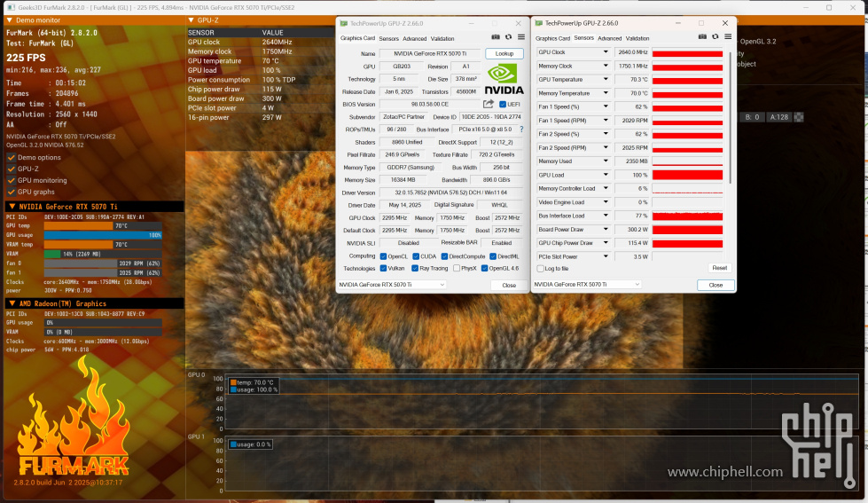Switch to Validation tab in Graphics Card info window
The height and width of the screenshot is (503, 868).
coord(442,39)
